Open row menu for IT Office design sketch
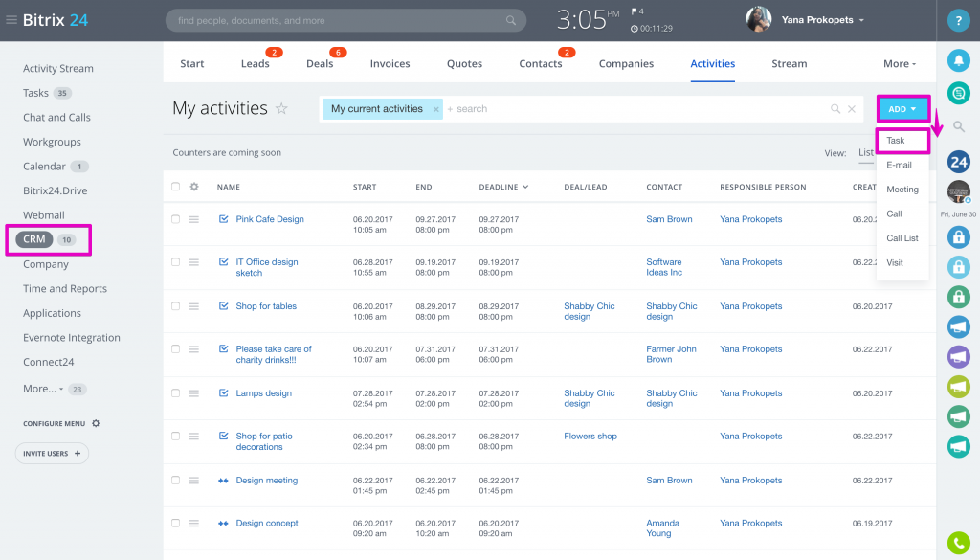This screenshot has height=560, width=980. point(194,262)
